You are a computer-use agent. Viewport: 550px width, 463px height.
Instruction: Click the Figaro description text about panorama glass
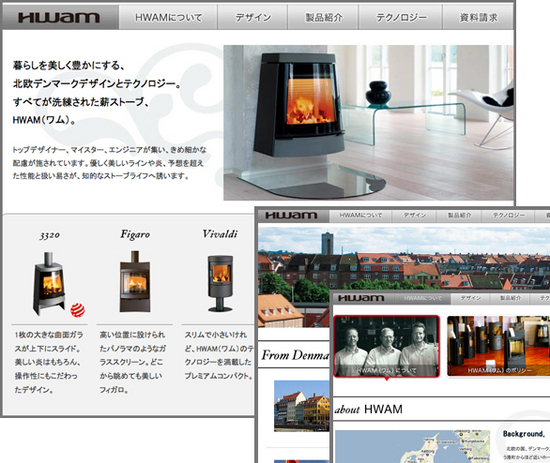(x=132, y=362)
